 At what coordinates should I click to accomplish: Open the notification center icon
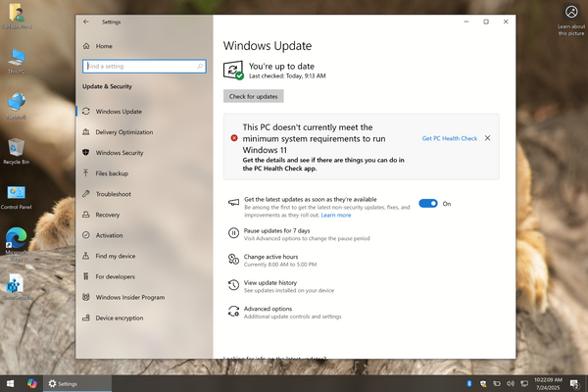coord(573,383)
